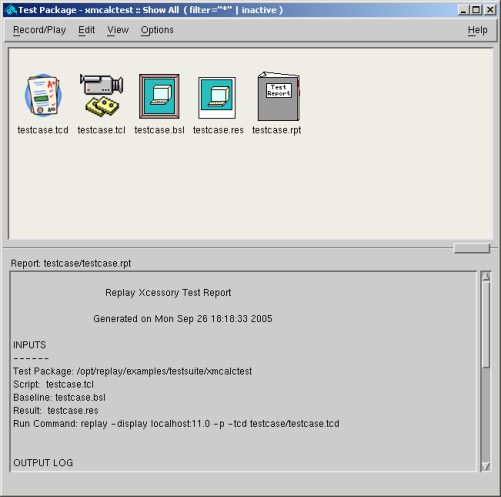Select the testcase.res result icon

click(217, 98)
